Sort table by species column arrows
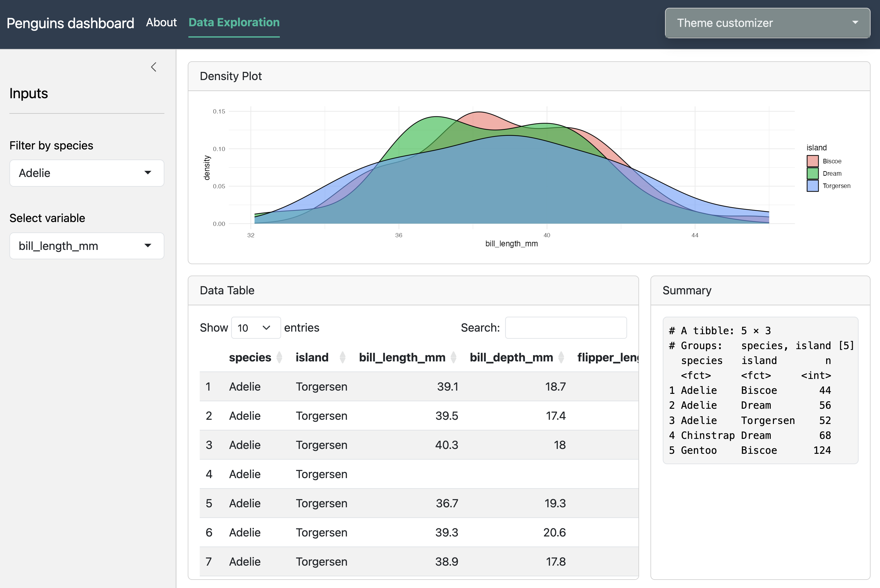 click(x=279, y=358)
